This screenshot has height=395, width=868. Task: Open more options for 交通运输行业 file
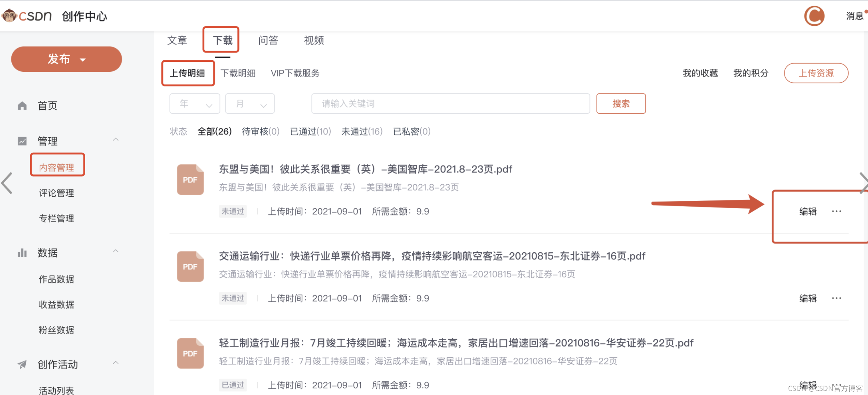point(837,298)
